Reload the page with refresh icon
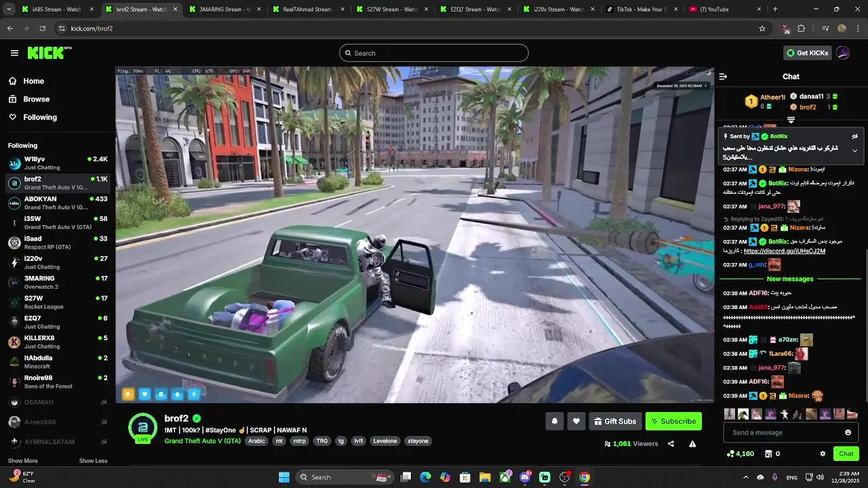This screenshot has width=868, height=488. click(x=43, y=28)
